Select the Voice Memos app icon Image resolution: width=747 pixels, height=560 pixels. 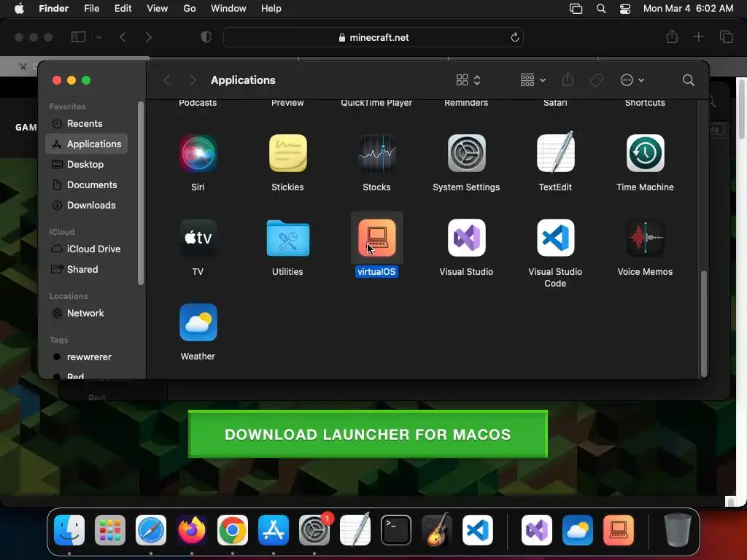click(x=645, y=238)
